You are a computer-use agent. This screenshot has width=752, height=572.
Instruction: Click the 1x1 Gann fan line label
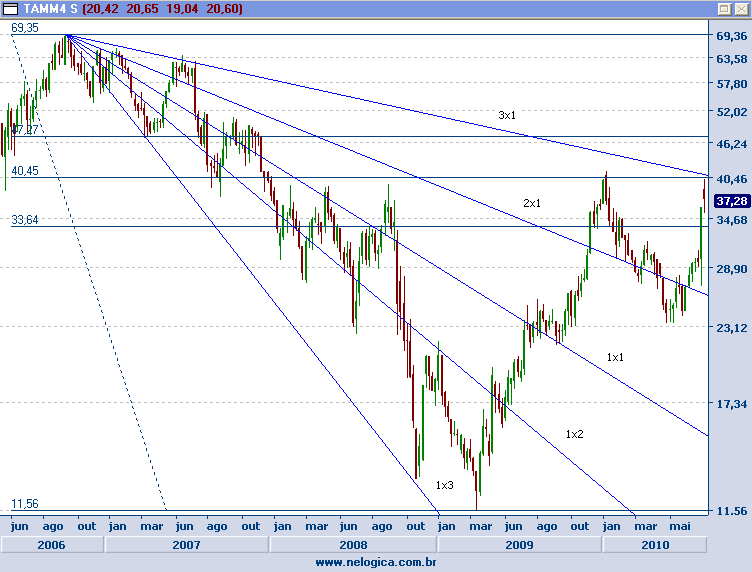point(615,357)
